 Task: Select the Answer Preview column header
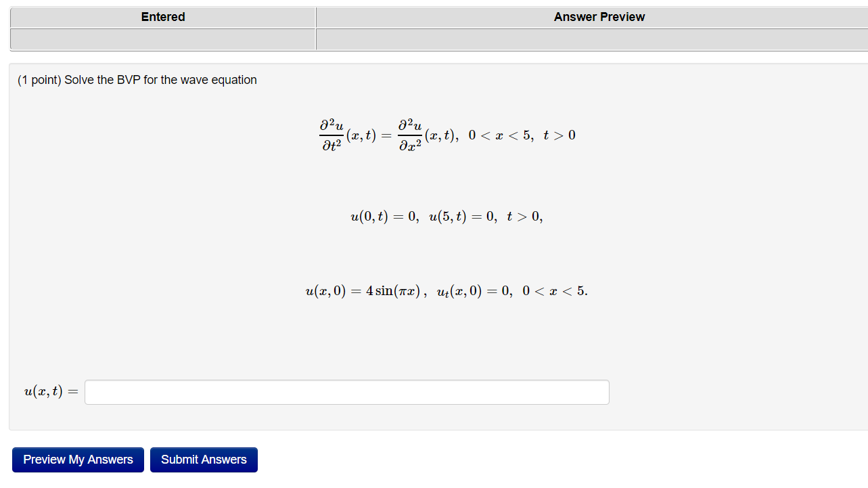[x=599, y=17]
